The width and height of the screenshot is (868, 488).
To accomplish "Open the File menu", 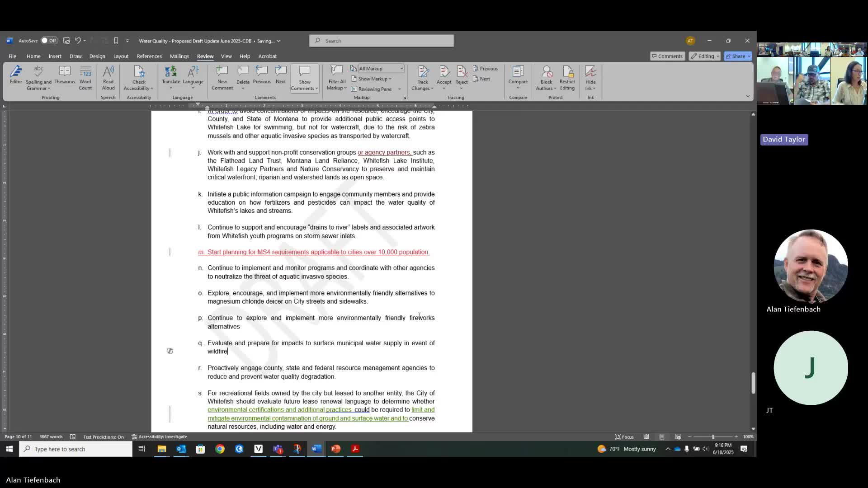I will point(12,56).
